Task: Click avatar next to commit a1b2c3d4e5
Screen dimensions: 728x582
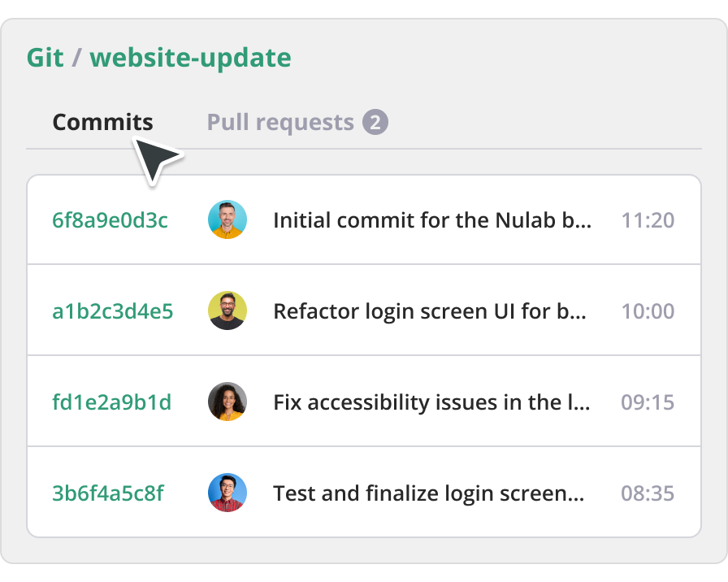Action: (227, 311)
